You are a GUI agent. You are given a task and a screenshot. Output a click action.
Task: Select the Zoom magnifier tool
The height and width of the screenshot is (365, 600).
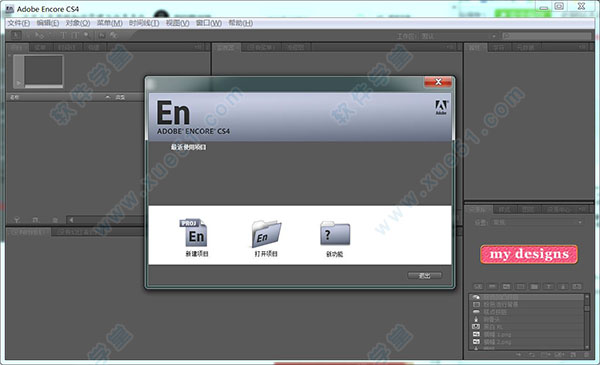pos(86,36)
